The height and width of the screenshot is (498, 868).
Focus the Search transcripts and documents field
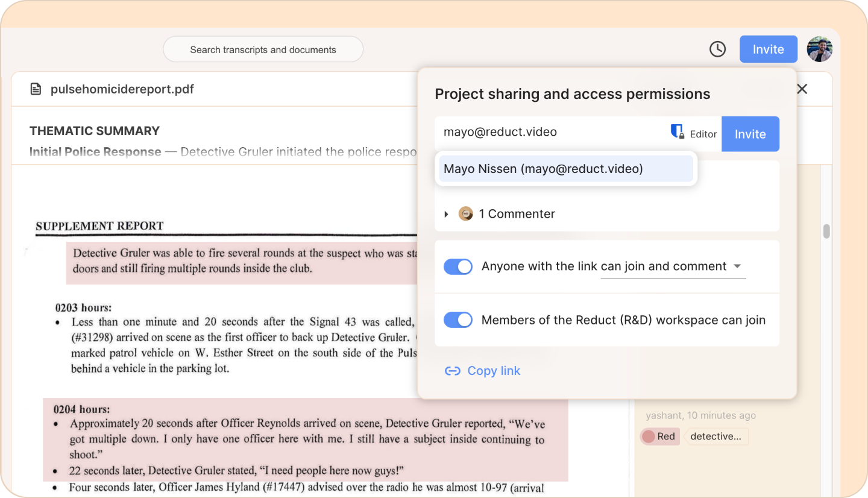click(x=263, y=49)
